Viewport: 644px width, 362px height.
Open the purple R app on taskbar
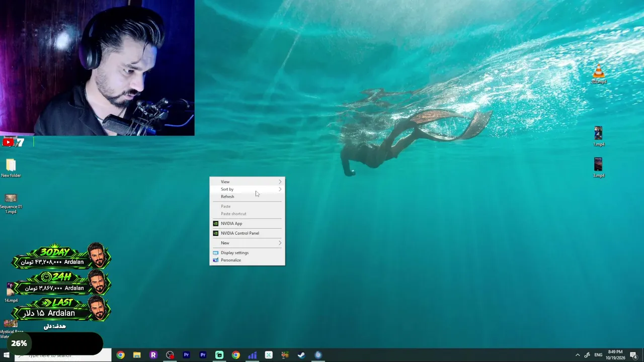pos(153,355)
